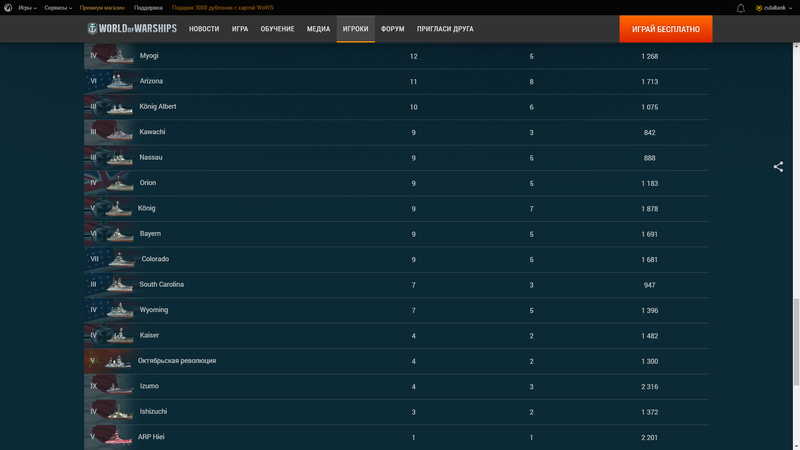Screen dimensions: 800x450
Task: Click the page vertical scrollbar thumb
Action: tap(796, 342)
